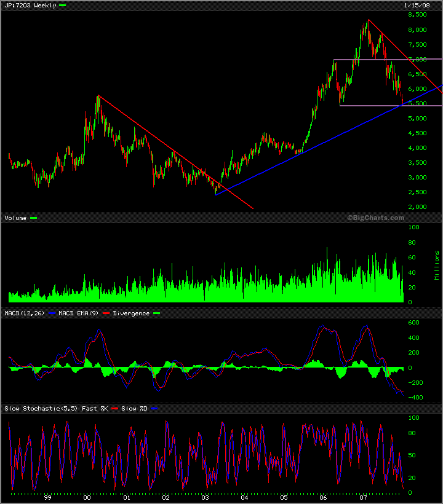Click year 07 on the time axis
This screenshot has height=504, width=443.
coord(363,499)
